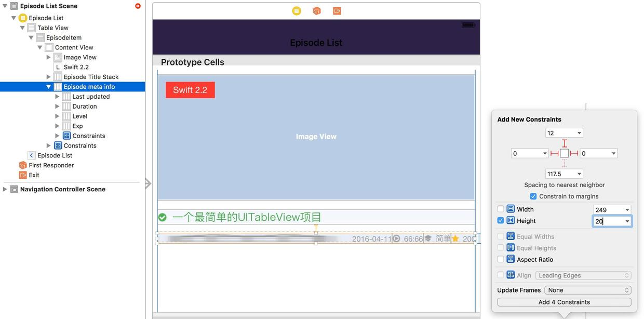Expand the Navigation Controller Scene
Screen dimensions: 644x319
coord(5,190)
